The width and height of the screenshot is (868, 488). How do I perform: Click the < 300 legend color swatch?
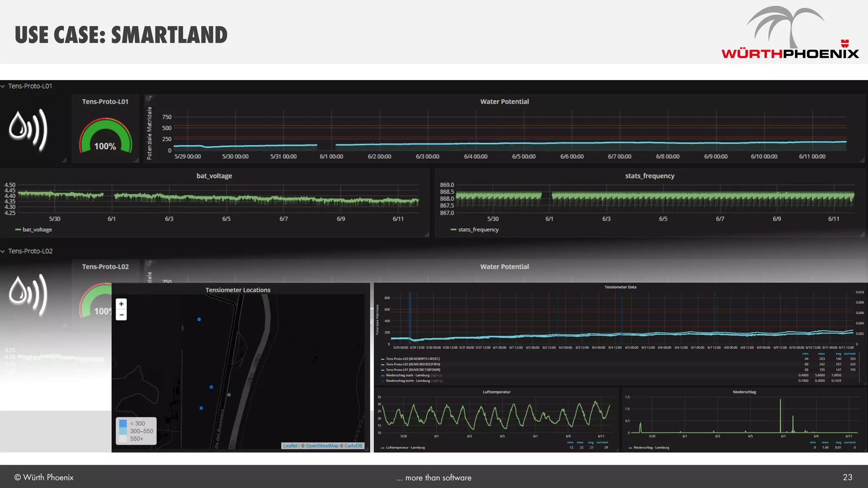[x=123, y=424]
